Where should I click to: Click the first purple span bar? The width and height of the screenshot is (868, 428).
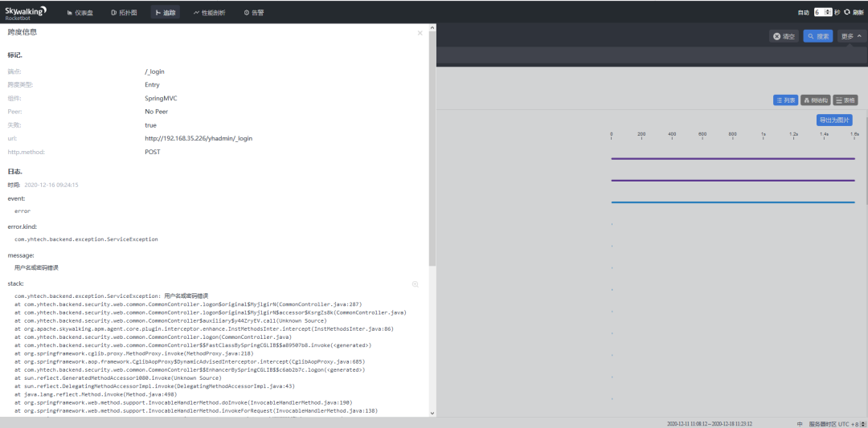(x=733, y=159)
